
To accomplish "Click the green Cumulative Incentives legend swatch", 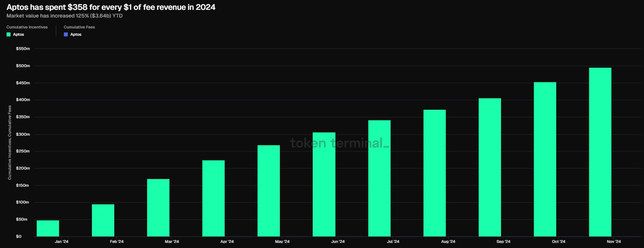I will coord(8,35).
